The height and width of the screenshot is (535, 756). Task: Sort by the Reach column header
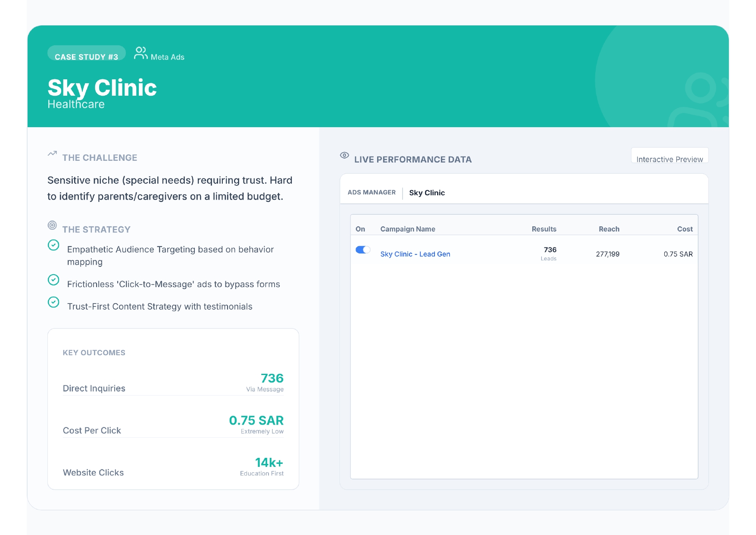(x=609, y=229)
